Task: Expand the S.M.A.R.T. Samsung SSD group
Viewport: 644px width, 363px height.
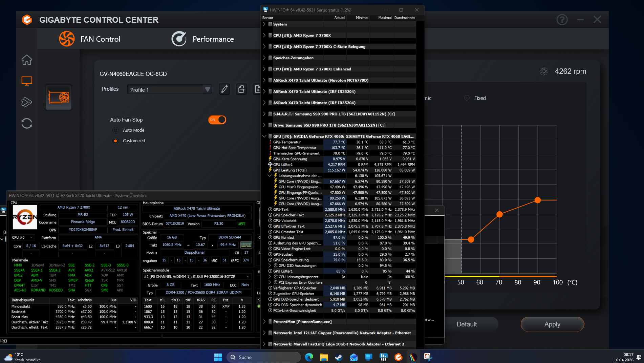Action: [264, 114]
